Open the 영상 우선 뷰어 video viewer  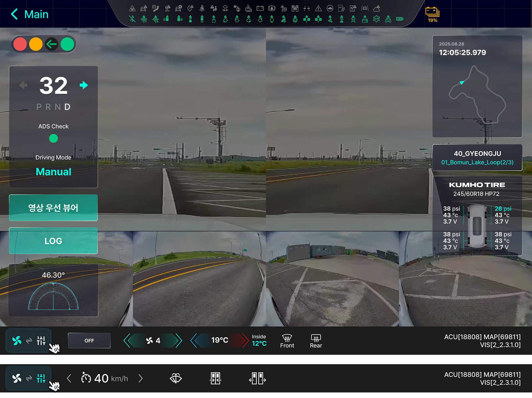pyautogui.click(x=53, y=208)
